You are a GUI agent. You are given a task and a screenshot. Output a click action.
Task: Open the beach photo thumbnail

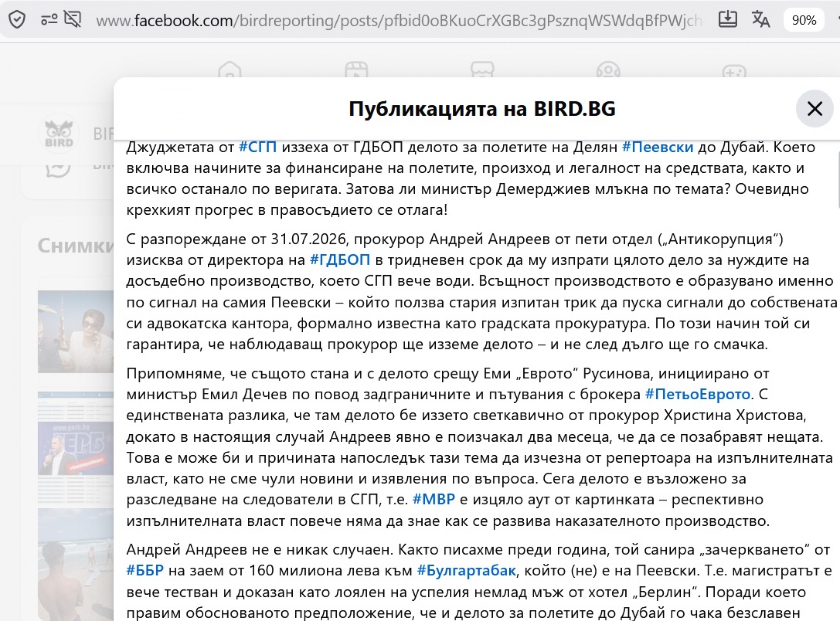[76, 565]
